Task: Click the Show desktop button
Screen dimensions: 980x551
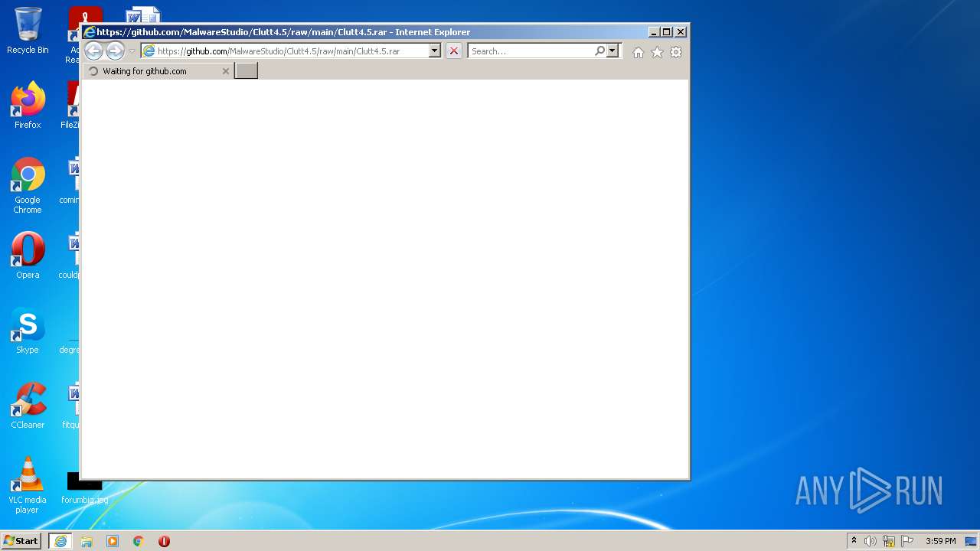Action: (972, 541)
